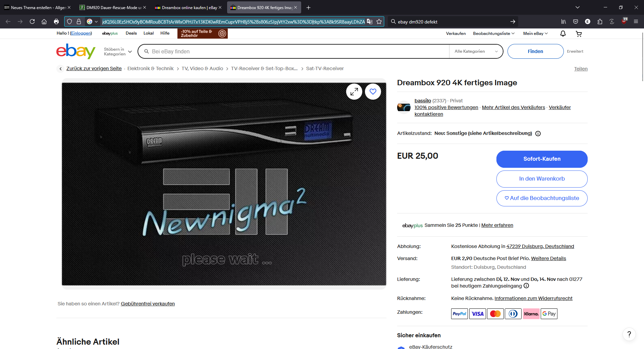The width and height of the screenshot is (644, 349).
Task: Add item to favorites with heart icon
Action: click(373, 92)
